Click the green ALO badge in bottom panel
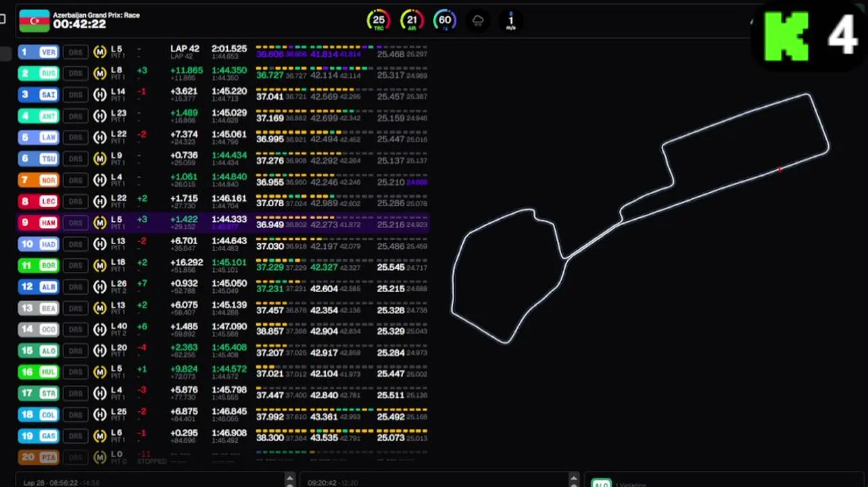The image size is (868, 487). [601, 484]
